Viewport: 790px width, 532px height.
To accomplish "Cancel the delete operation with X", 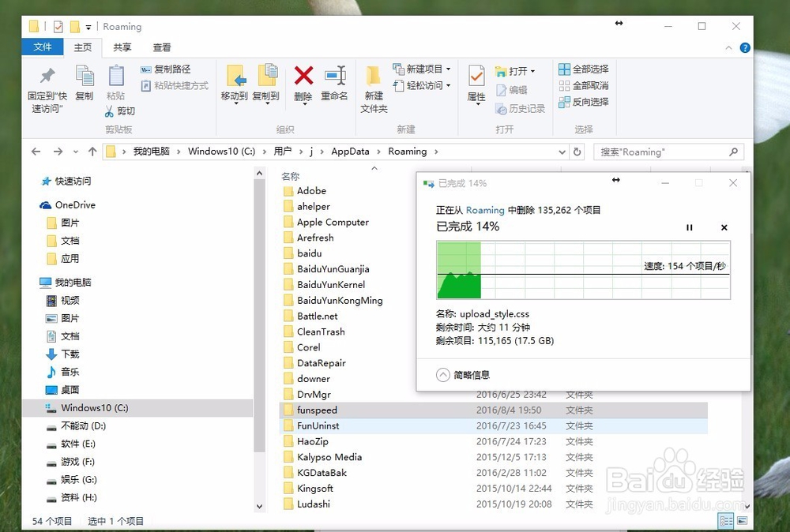I will tap(724, 227).
